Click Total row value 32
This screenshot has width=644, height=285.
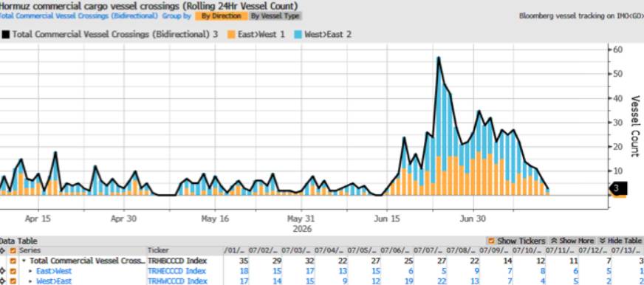309,261
